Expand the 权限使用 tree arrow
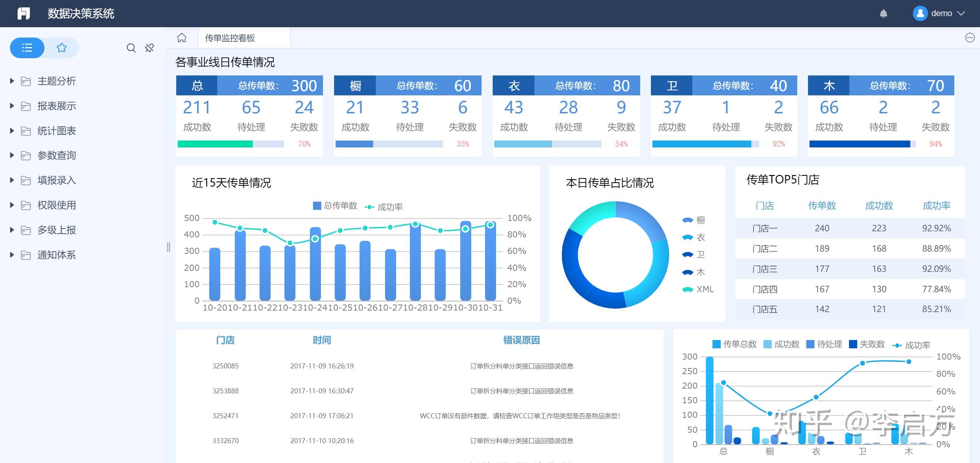This screenshot has width=980, height=463. [12, 205]
